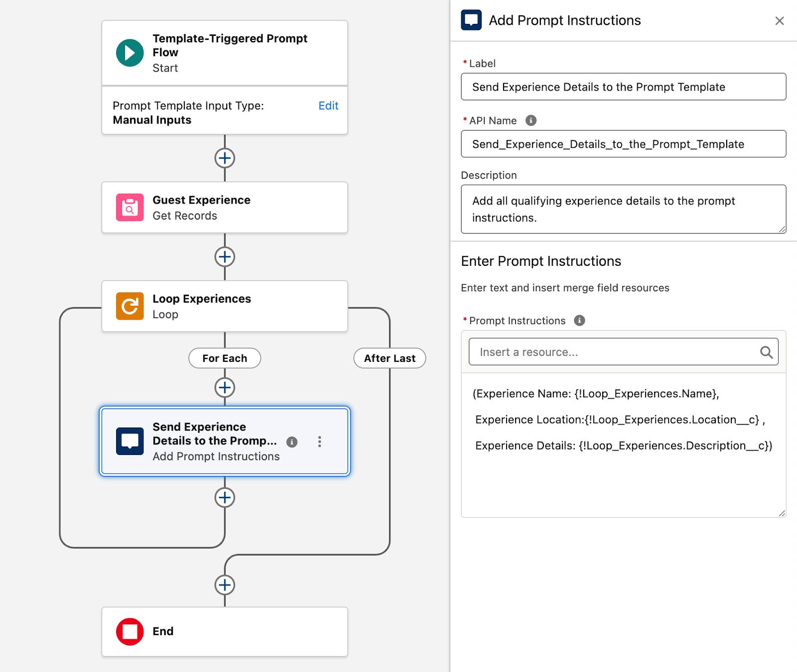
Task: Click the Template-Triggered Prompt Flow start icon
Action: [130, 53]
